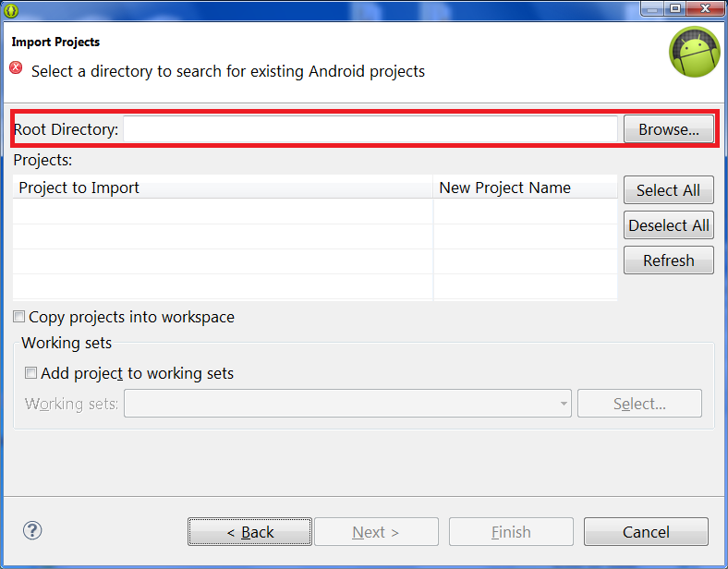Click the Android robot logo
This screenshot has width=728, height=569.
[x=694, y=52]
